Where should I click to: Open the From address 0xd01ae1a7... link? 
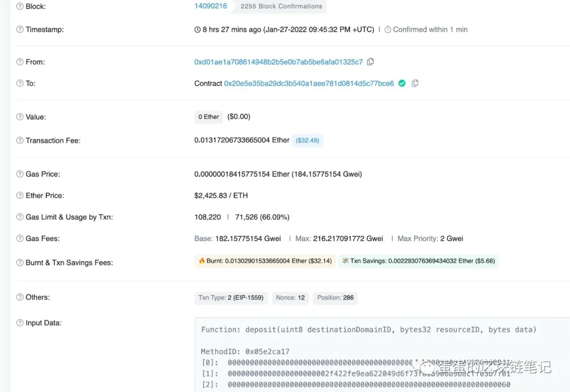click(x=279, y=62)
